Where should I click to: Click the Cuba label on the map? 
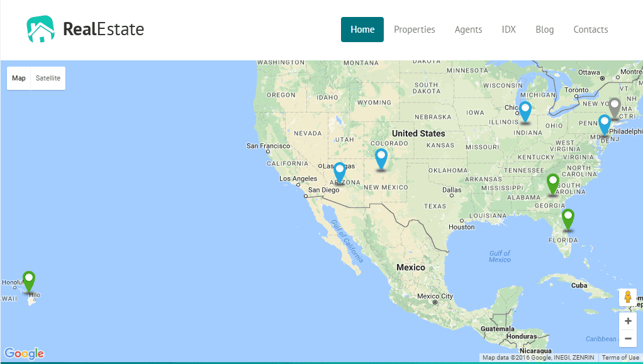579,285
